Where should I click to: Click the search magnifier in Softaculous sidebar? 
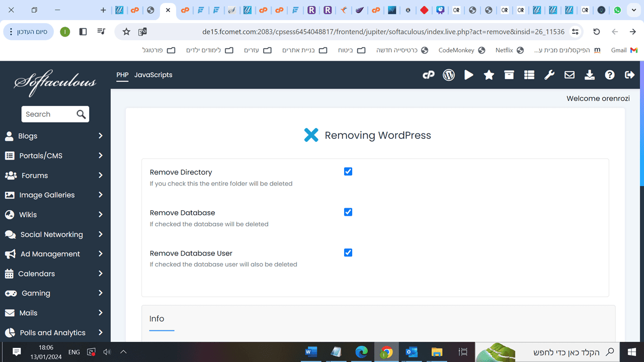click(82, 115)
